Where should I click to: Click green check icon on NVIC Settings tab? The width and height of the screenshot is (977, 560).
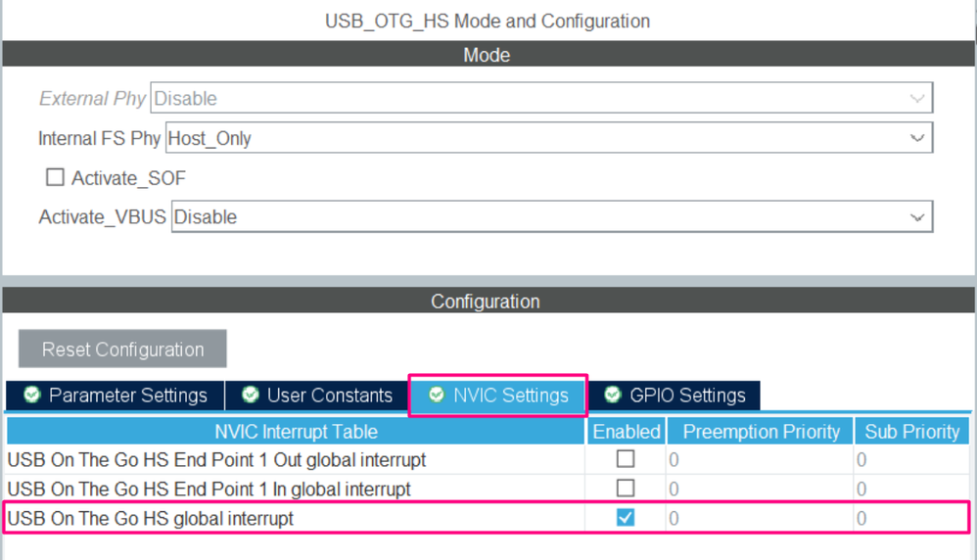[437, 395]
